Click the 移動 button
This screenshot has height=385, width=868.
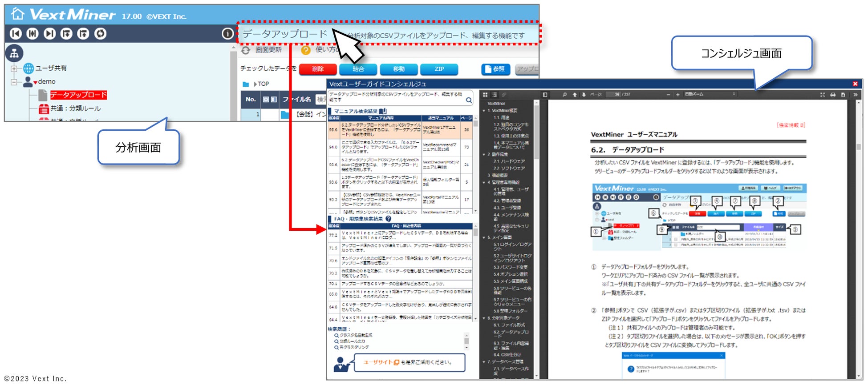[399, 69]
